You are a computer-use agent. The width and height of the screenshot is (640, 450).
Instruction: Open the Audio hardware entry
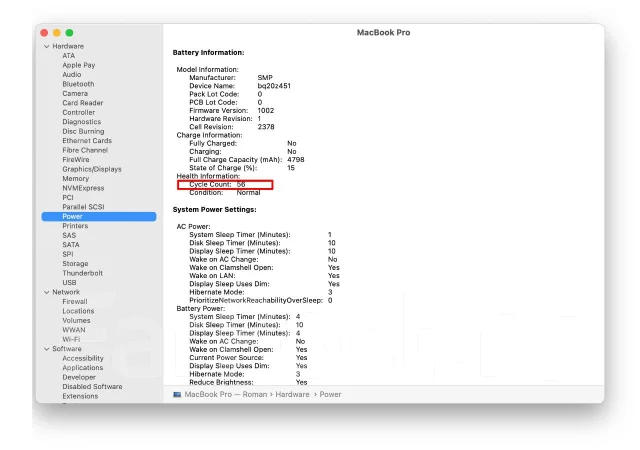(72, 74)
